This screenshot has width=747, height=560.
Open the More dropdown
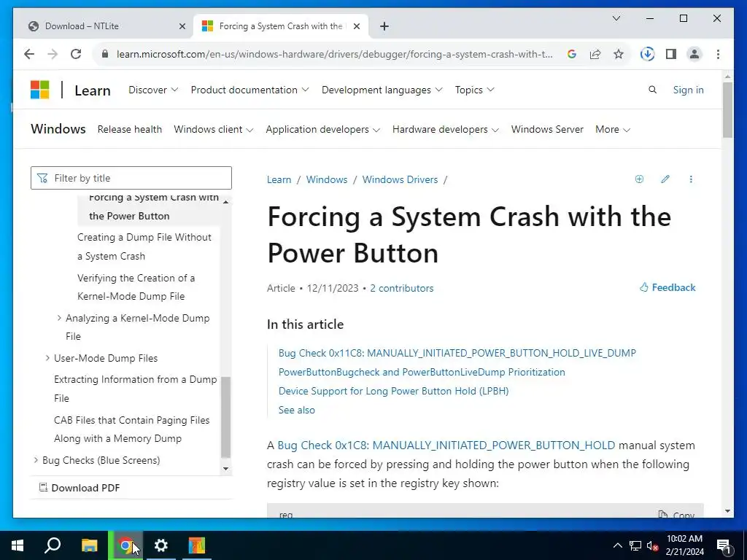click(x=613, y=130)
